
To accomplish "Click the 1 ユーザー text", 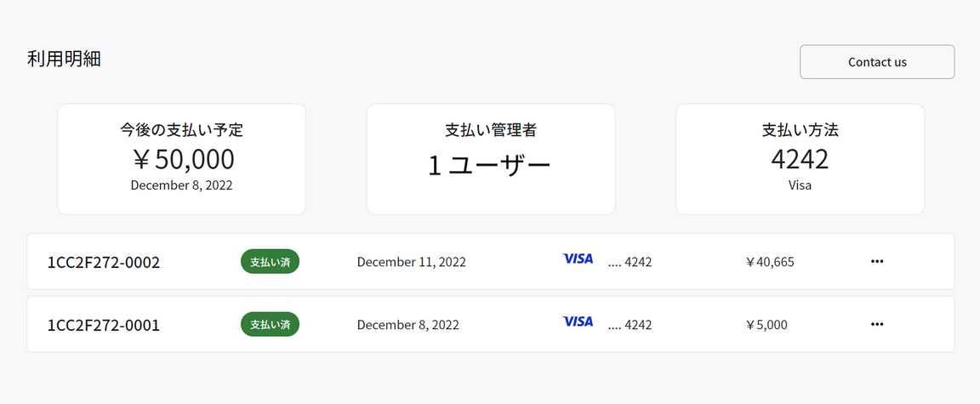I will 490,166.
